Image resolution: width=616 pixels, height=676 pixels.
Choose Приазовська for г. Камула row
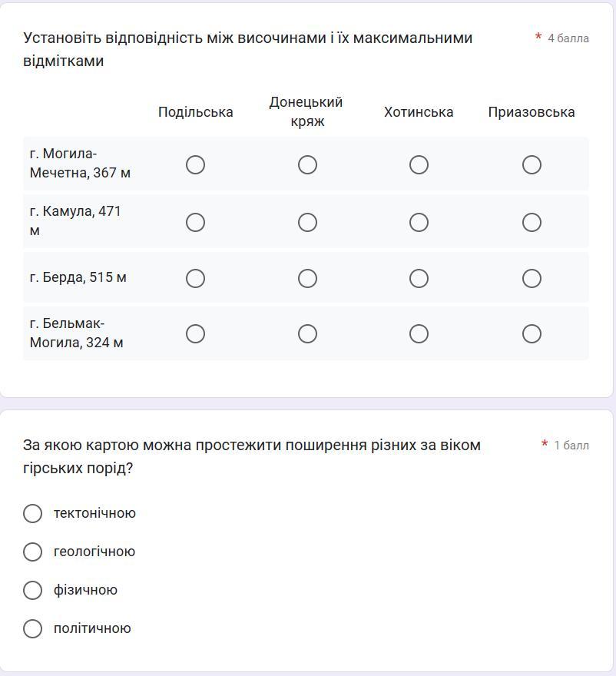click(x=532, y=222)
